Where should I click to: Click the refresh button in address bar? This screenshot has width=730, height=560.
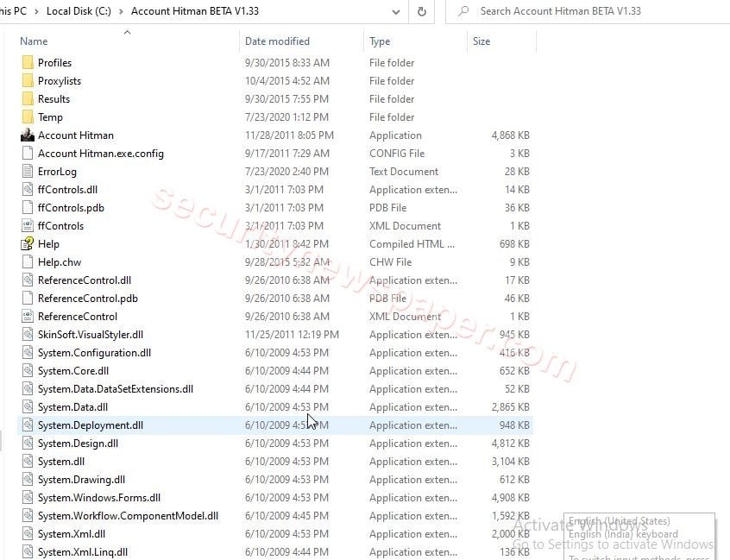422,11
